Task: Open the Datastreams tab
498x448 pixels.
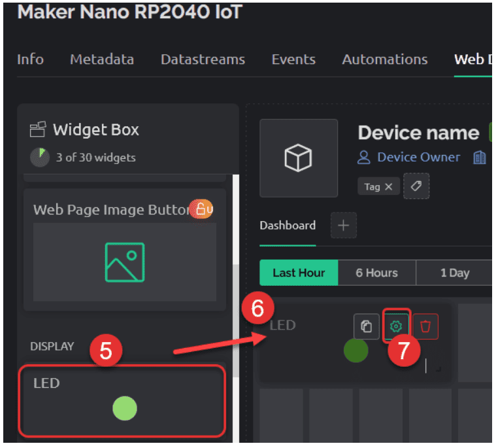Action: (x=203, y=60)
